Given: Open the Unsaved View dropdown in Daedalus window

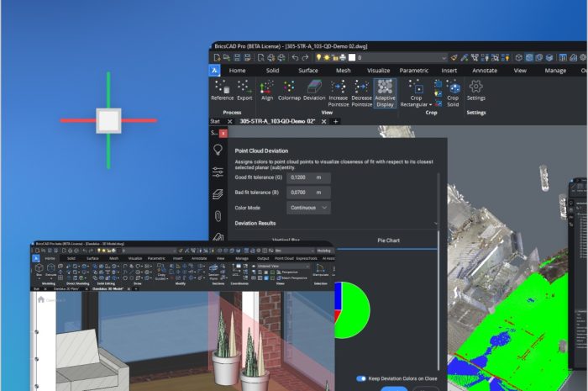Looking at the screenshot, I should coord(283,266).
